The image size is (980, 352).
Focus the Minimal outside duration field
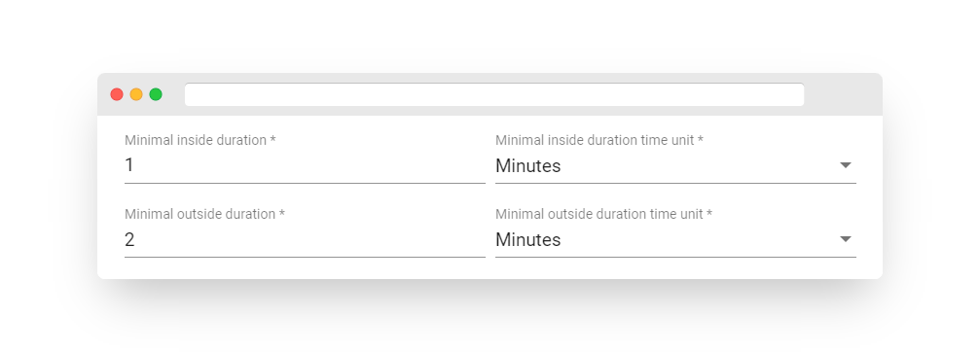pyautogui.click(x=305, y=239)
